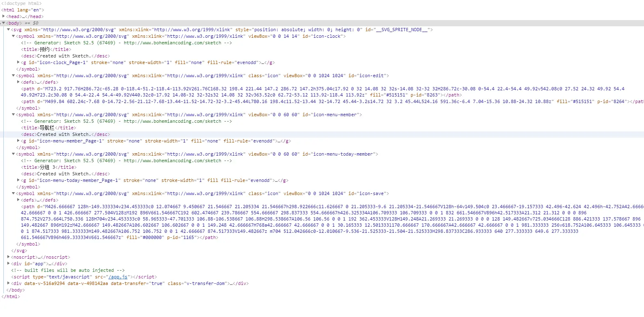Click the id value "icon-menu-member"
The width and height of the screenshot is (644, 317).
tap(335, 115)
